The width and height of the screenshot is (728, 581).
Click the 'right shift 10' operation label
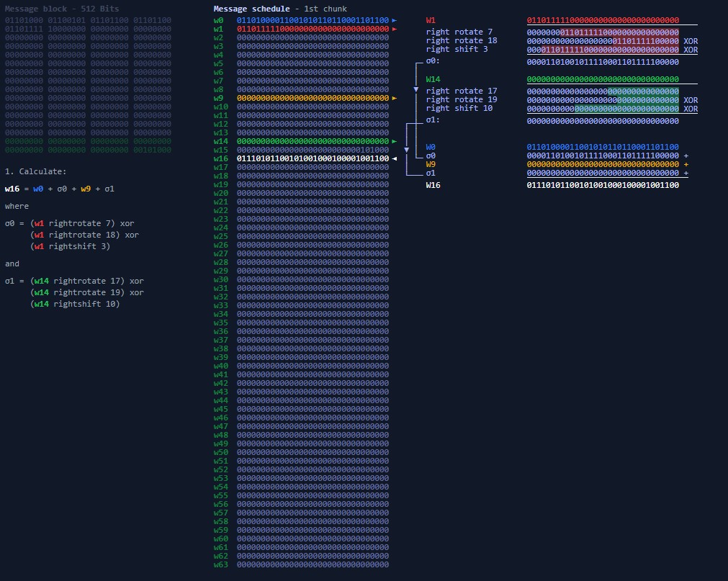click(x=459, y=108)
